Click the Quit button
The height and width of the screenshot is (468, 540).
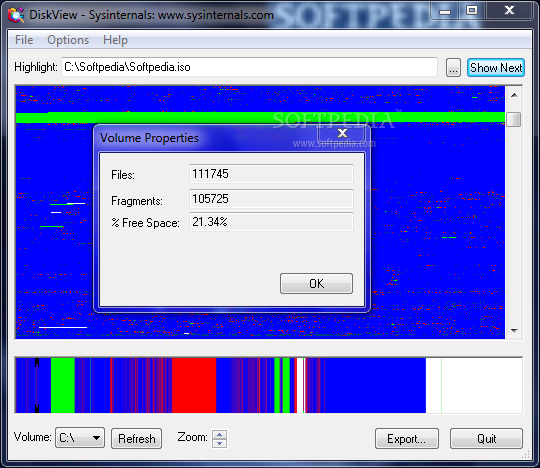[486, 439]
